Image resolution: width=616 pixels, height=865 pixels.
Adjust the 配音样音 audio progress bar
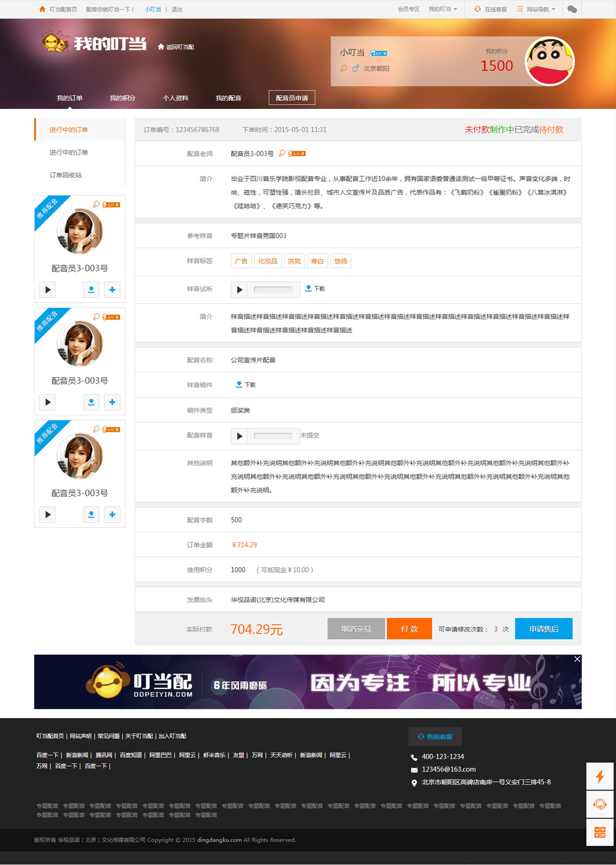(x=274, y=436)
